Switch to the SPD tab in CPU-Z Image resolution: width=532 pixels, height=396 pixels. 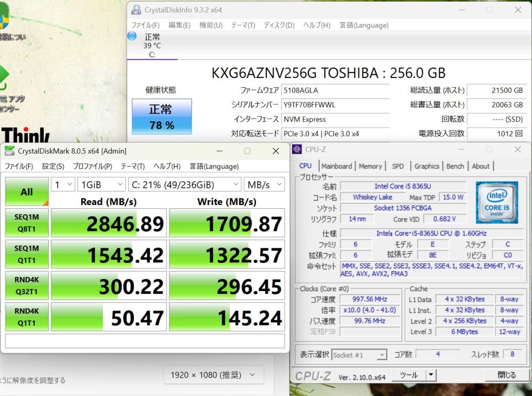tap(398, 166)
